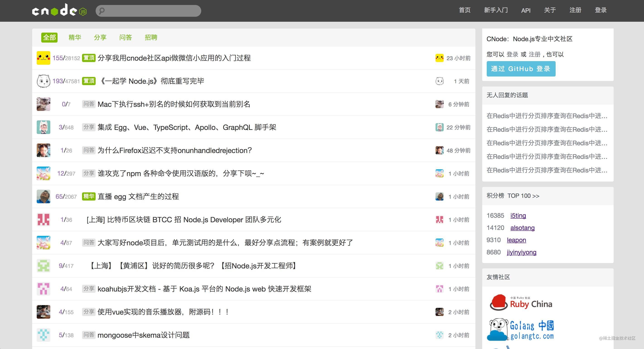Click the CNode logo in header
The width and height of the screenshot is (644, 349).
[59, 10]
